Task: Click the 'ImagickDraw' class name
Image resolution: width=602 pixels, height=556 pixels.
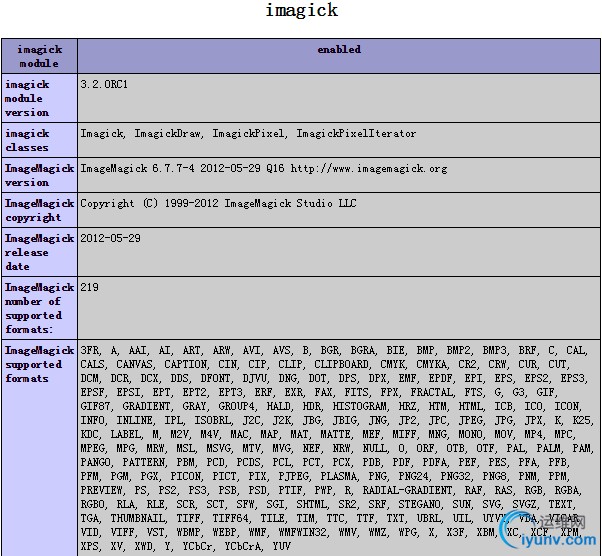Action: coord(168,133)
